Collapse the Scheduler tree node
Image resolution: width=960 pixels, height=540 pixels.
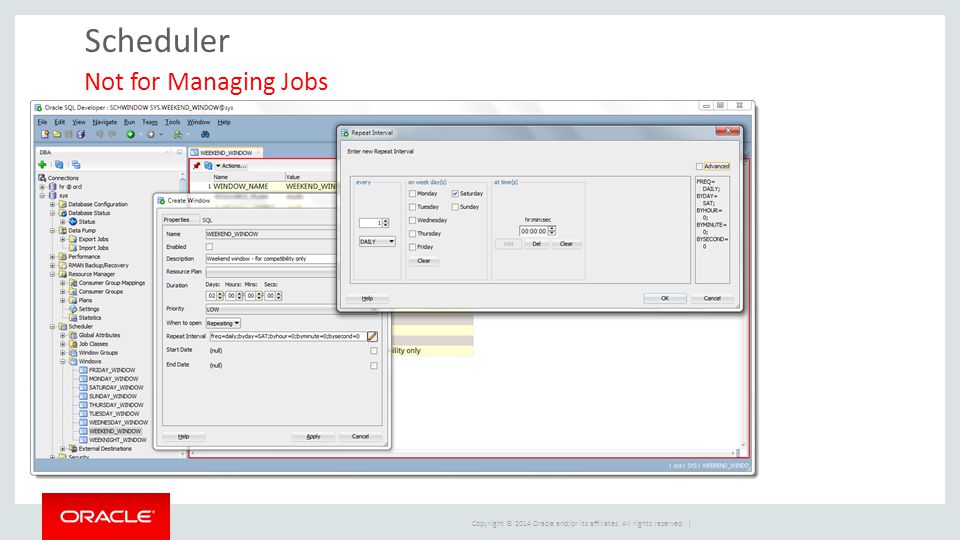click(x=52, y=327)
